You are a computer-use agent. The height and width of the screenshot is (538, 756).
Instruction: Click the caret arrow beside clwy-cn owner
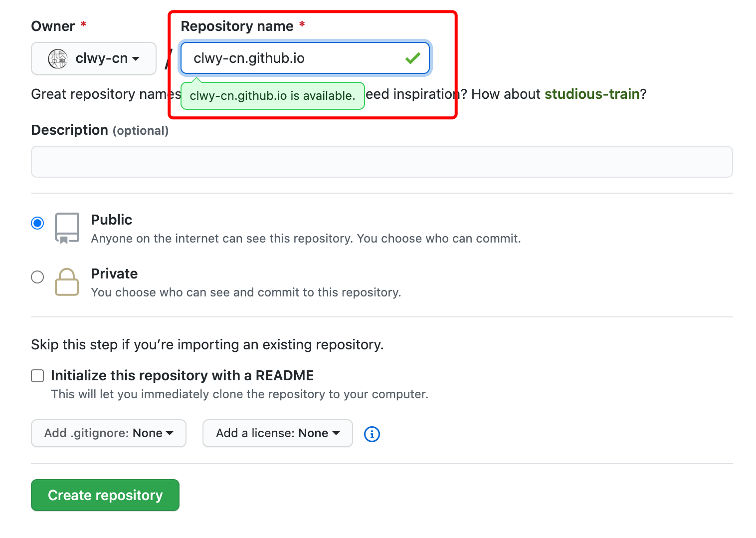[136, 59]
